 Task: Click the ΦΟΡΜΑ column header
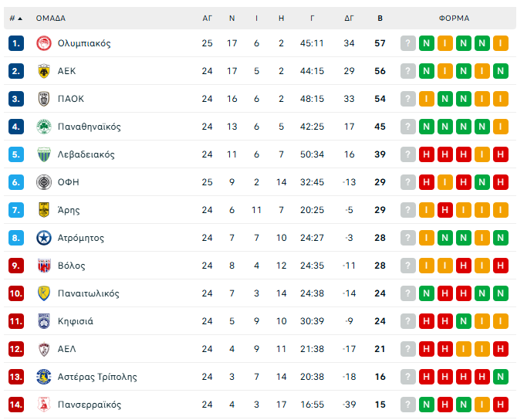454,18
